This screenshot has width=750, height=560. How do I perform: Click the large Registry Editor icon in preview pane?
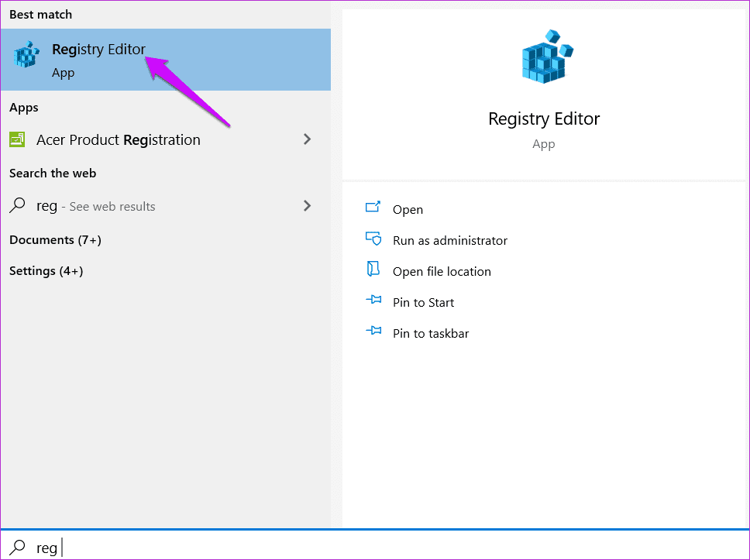547,57
